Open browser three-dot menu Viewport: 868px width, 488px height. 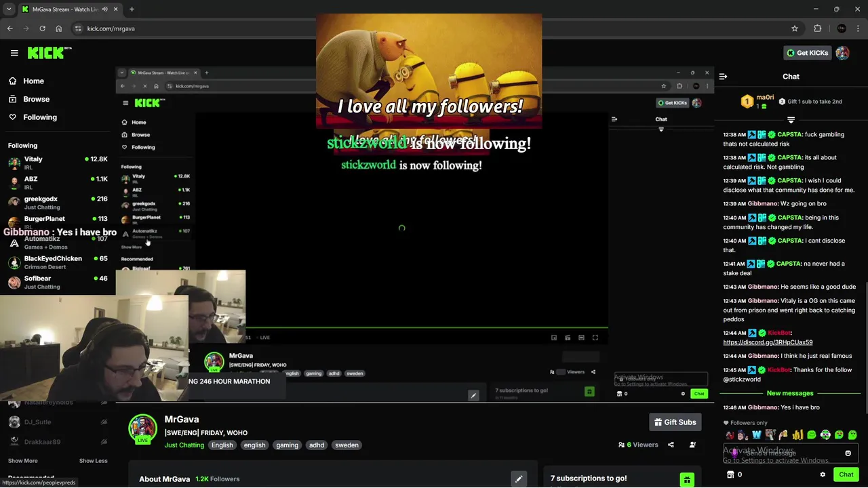[859, 28]
